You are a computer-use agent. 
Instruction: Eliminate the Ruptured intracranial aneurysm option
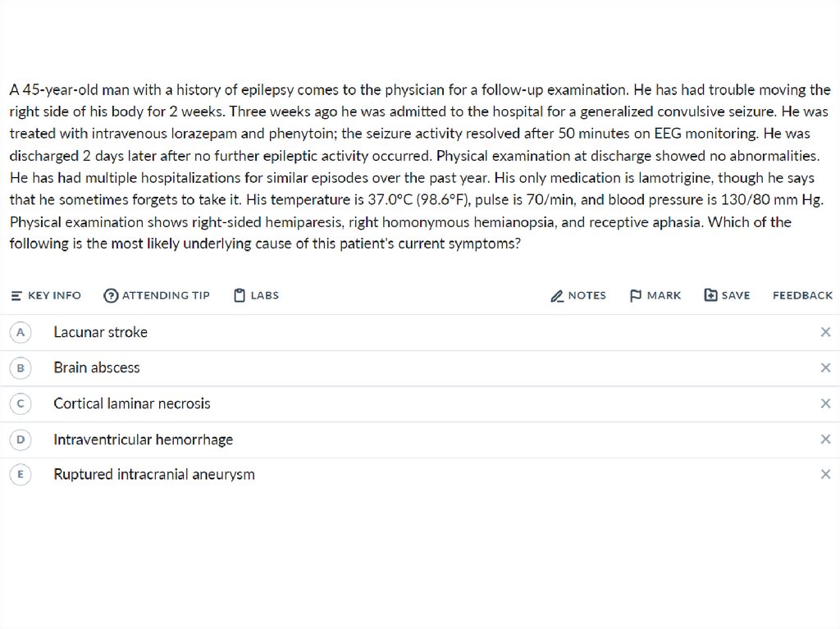click(x=825, y=475)
